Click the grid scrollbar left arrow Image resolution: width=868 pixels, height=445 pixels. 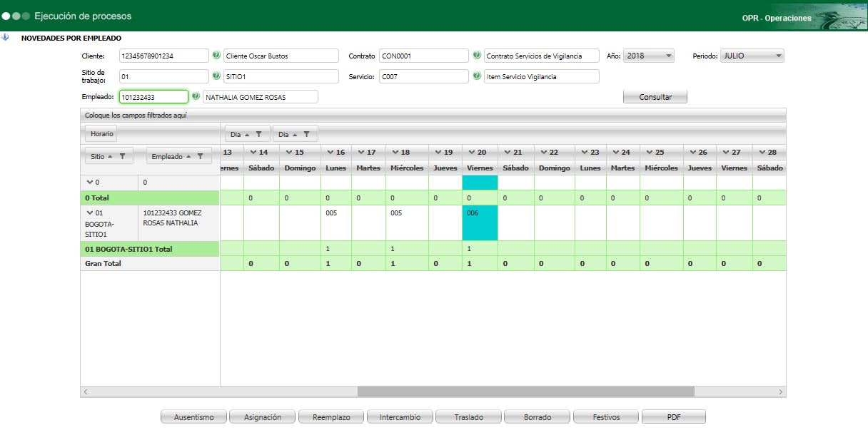pyautogui.click(x=86, y=392)
